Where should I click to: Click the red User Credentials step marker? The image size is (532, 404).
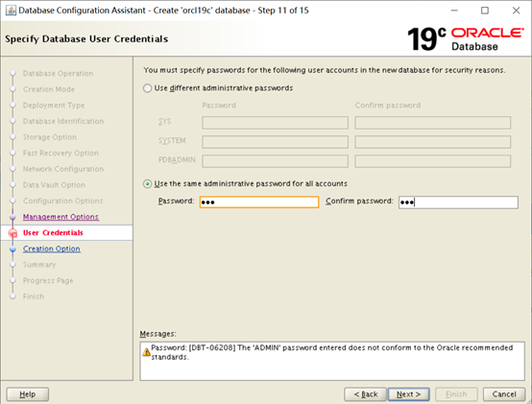tap(12, 233)
